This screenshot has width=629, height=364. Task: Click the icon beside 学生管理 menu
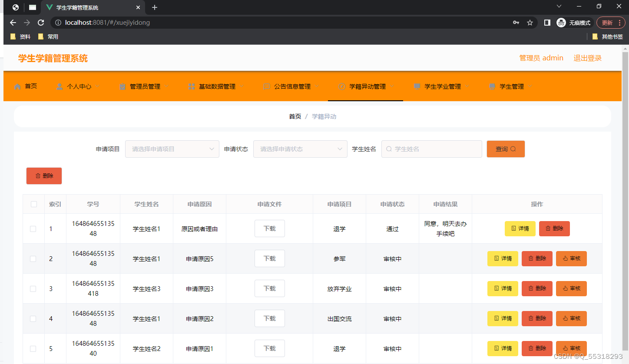492,86
